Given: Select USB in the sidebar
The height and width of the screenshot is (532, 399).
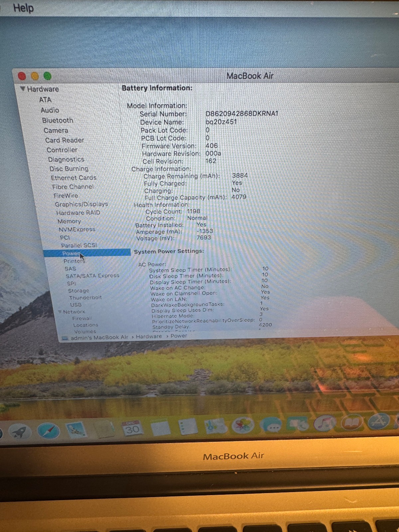Looking at the screenshot, I should (76, 305).
